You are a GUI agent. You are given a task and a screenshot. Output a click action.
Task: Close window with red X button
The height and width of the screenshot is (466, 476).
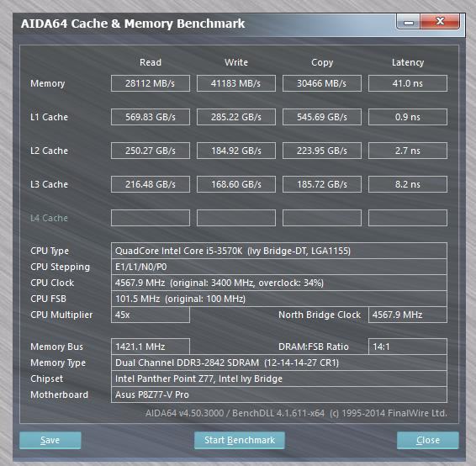tap(440, 22)
